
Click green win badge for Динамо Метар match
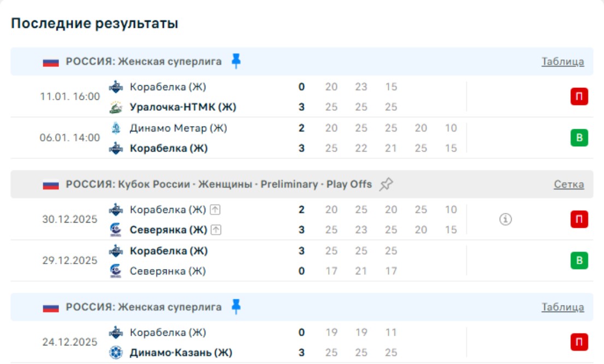click(x=579, y=138)
